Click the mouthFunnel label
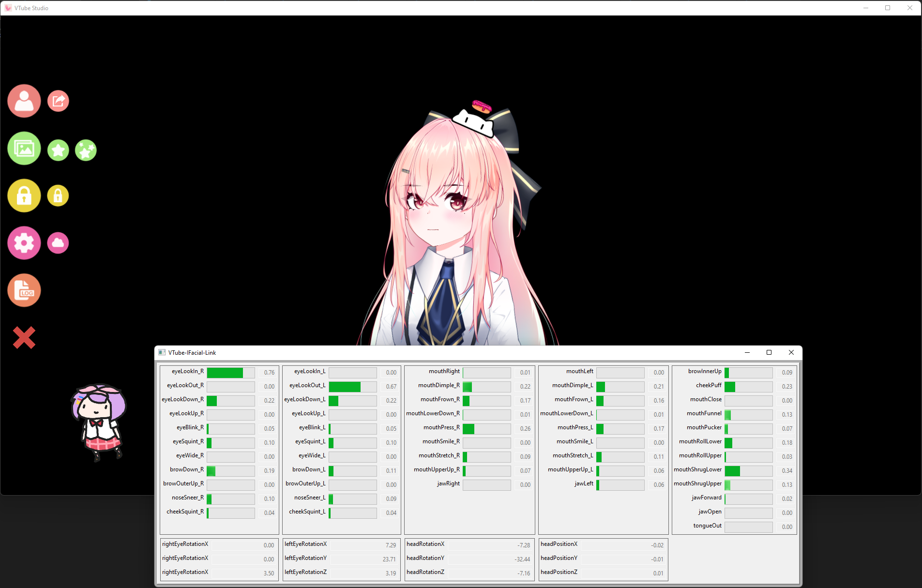922x588 pixels. coord(704,413)
